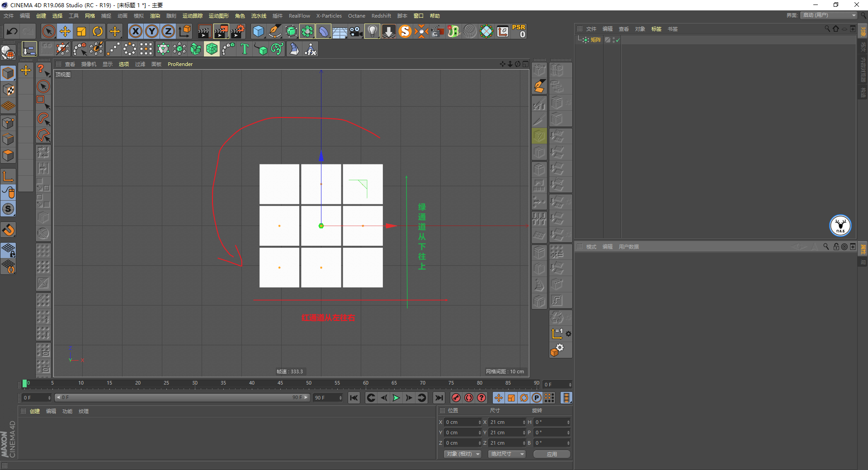Viewport: 868px width, 470px height.
Task: Open the Camera object icon
Action: point(356,31)
